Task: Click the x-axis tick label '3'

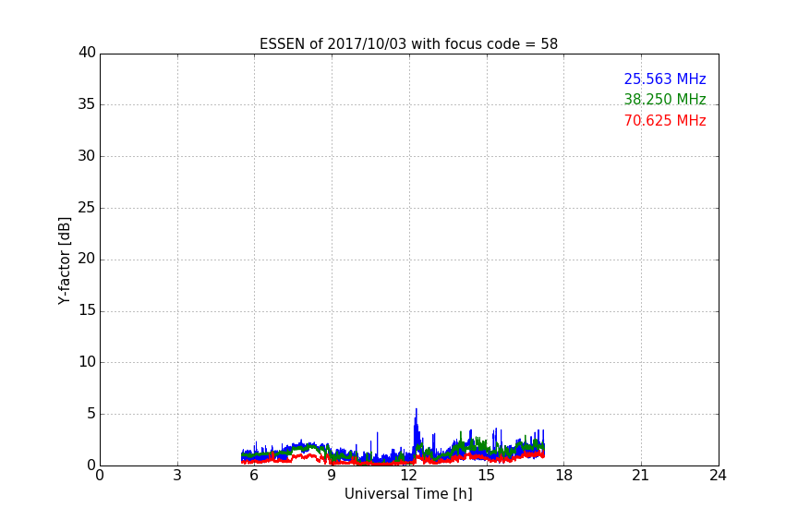Action: pyautogui.click(x=177, y=476)
